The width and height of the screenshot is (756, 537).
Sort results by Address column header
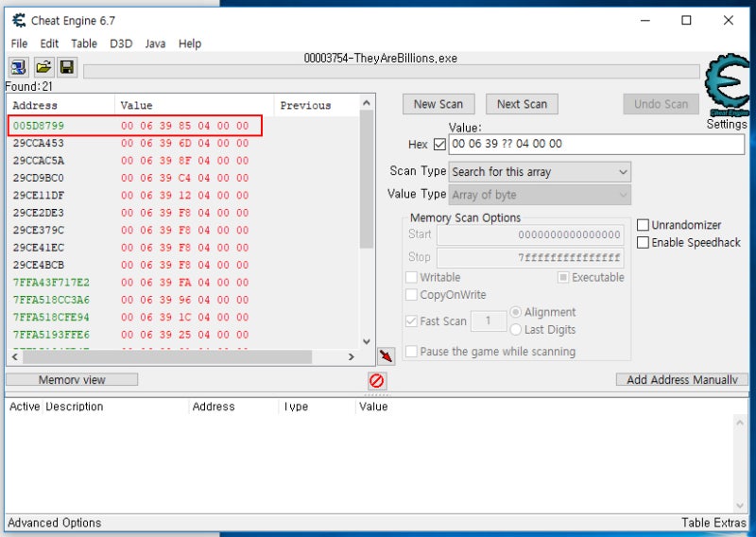(x=61, y=105)
